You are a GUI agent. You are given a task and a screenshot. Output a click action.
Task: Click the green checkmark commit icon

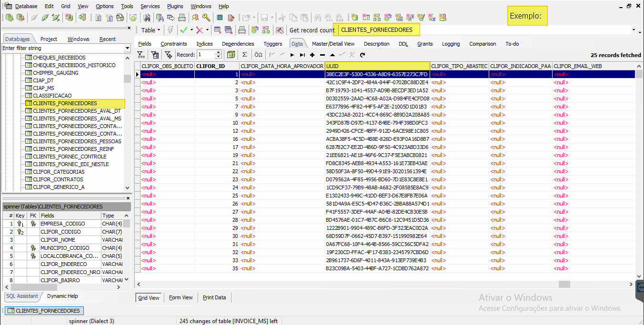[183, 30]
